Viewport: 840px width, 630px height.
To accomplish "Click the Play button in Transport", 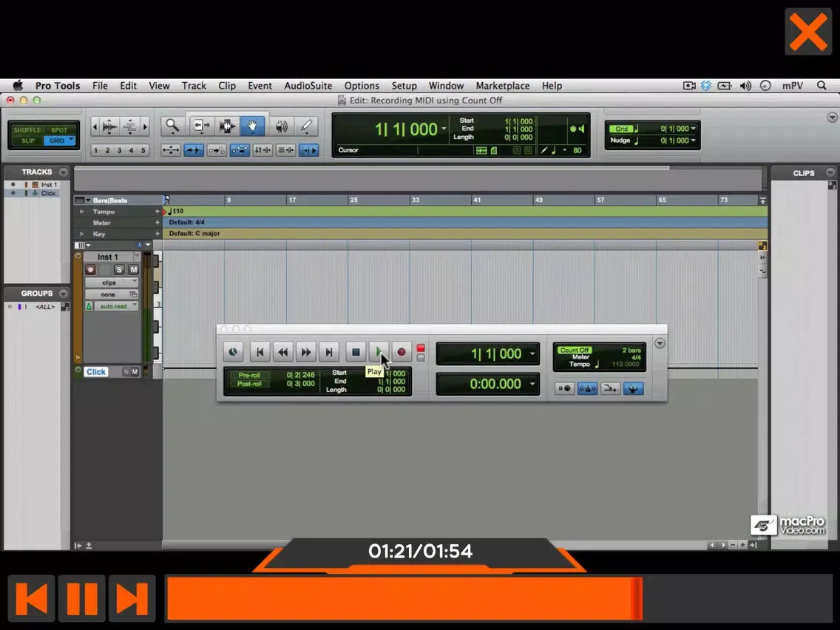I will coord(379,352).
